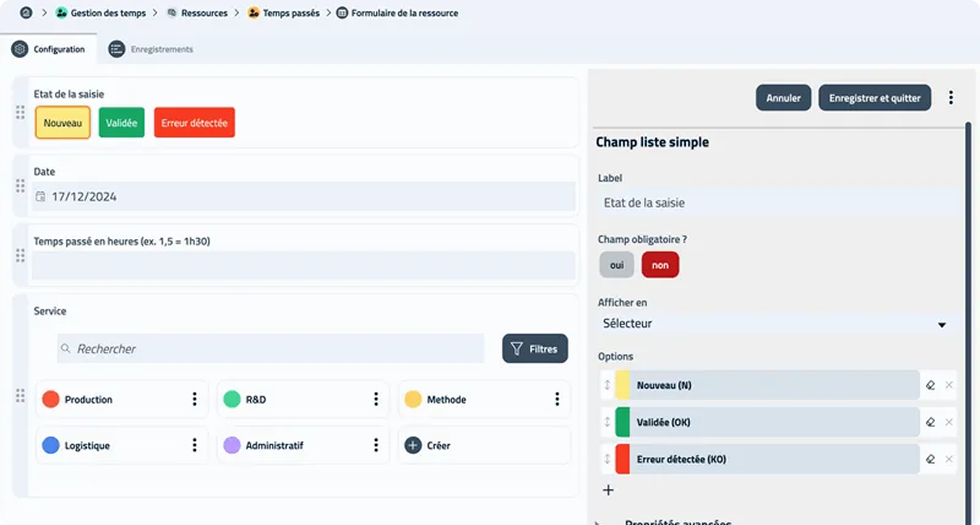Go to the home breadcrumb icon
This screenshot has height=525, width=980.
[26, 13]
